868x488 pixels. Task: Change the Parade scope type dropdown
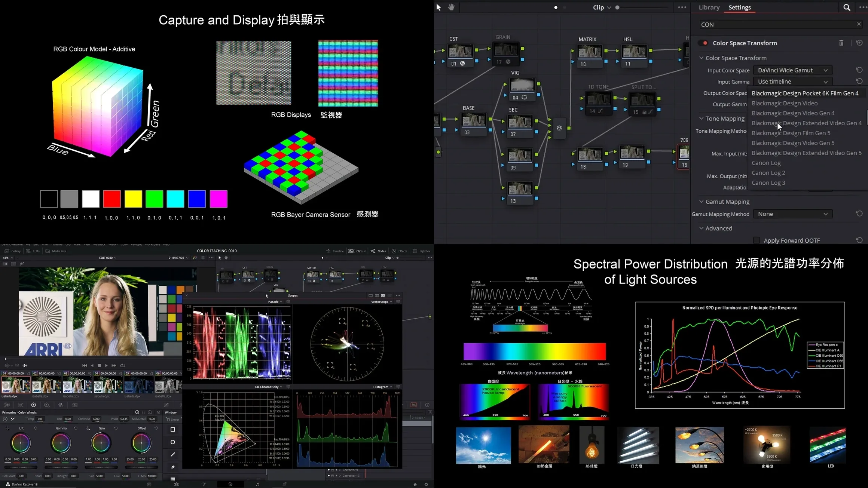(275, 302)
